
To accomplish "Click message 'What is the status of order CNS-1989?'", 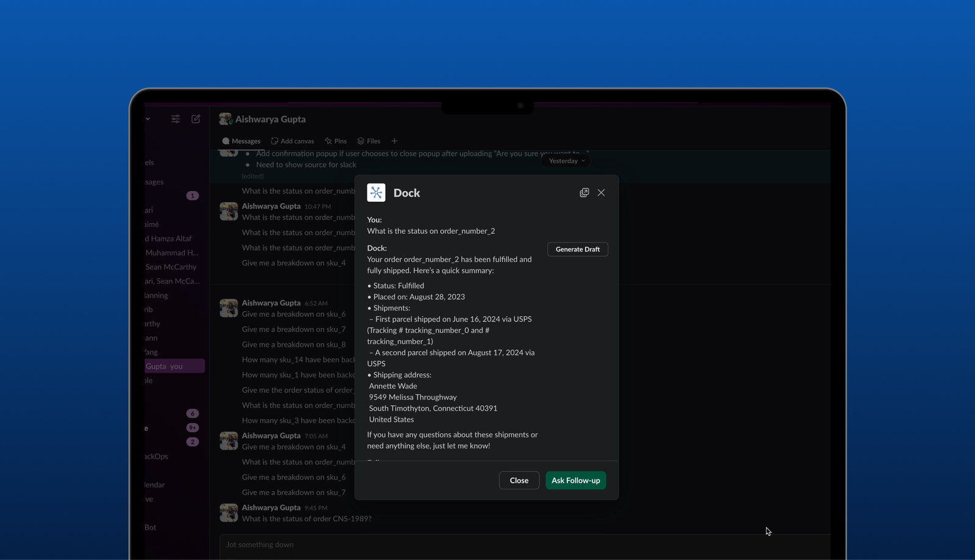I will point(307,519).
